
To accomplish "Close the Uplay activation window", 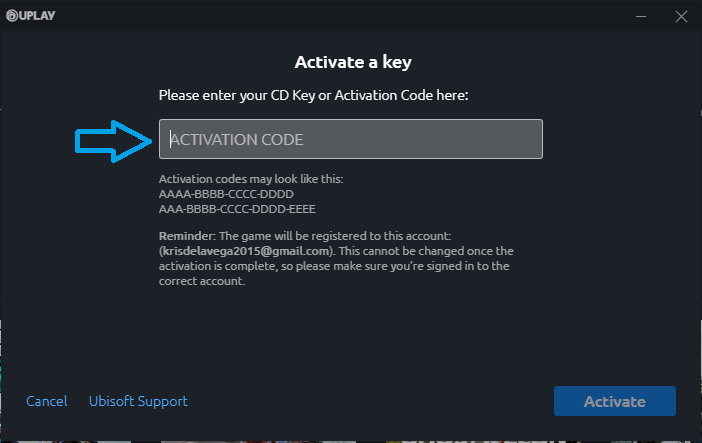I will point(681,15).
